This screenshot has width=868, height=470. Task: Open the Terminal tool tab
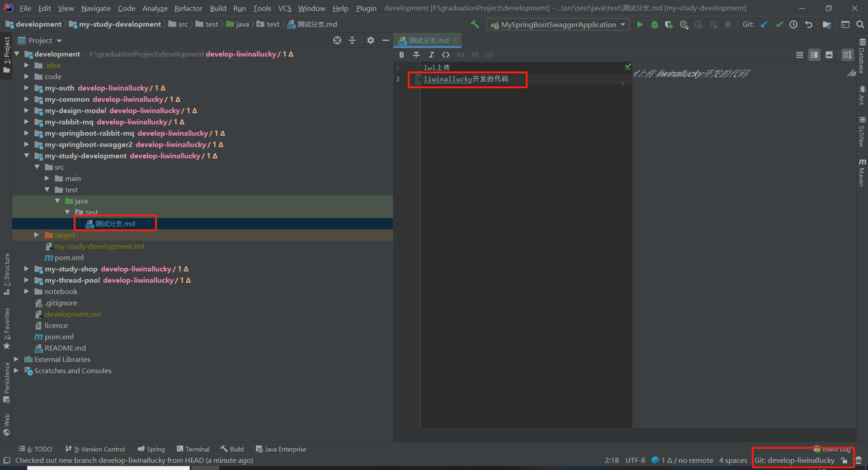click(x=193, y=449)
